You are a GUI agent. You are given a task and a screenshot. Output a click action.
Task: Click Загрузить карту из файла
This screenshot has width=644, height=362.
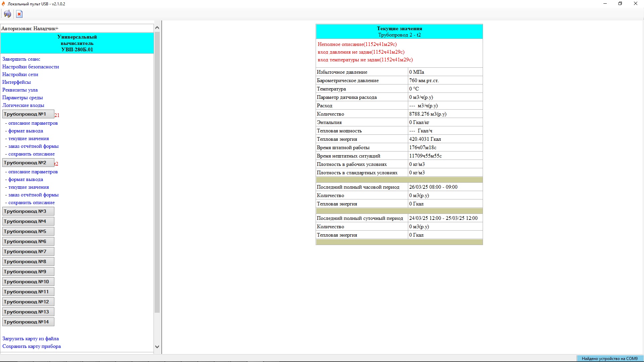click(31, 339)
